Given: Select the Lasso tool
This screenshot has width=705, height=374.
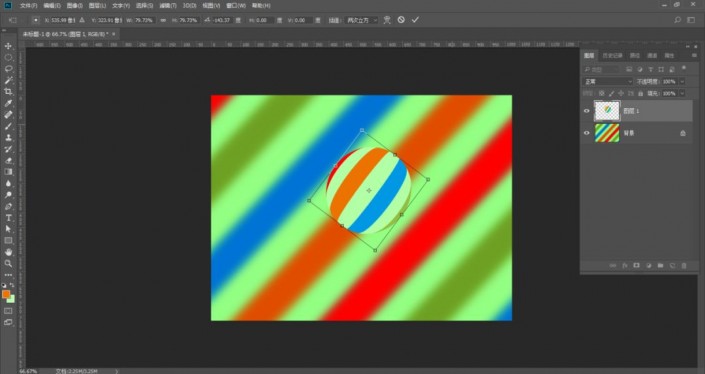Looking at the screenshot, I should click(8, 69).
